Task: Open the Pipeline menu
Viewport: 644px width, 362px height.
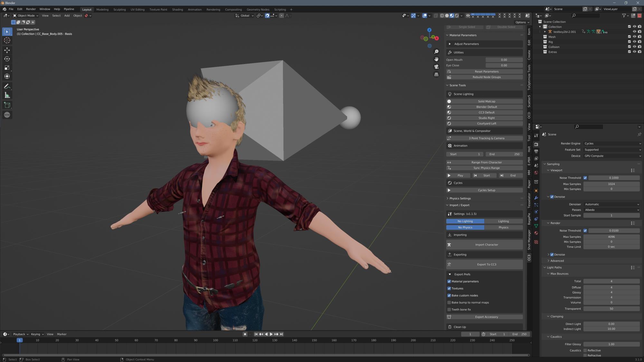Action: click(x=69, y=9)
